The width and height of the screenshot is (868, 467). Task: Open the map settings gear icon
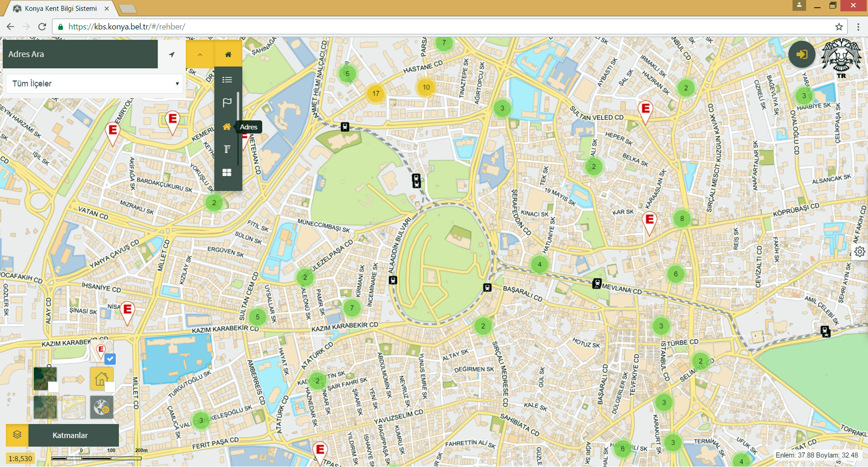(x=860, y=252)
